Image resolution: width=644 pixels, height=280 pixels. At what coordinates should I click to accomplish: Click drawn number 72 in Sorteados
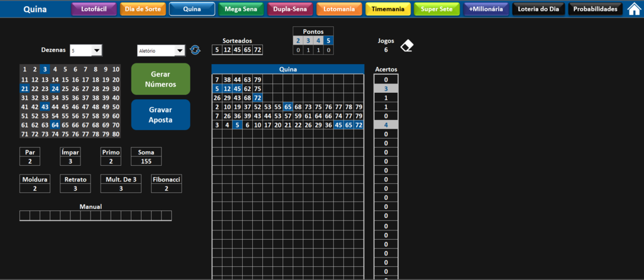[x=257, y=50]
